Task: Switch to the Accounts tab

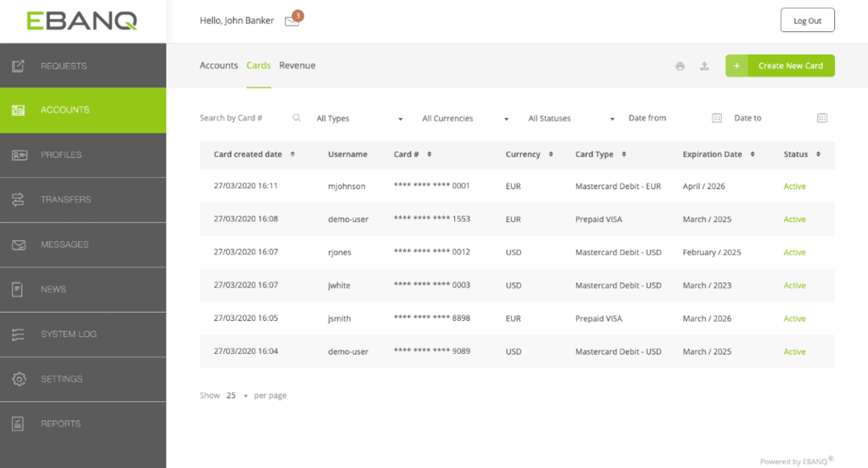Action: click(219, 65)
